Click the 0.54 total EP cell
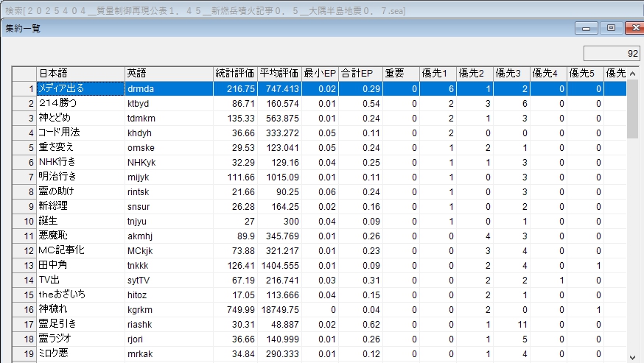 pos(360,104)
